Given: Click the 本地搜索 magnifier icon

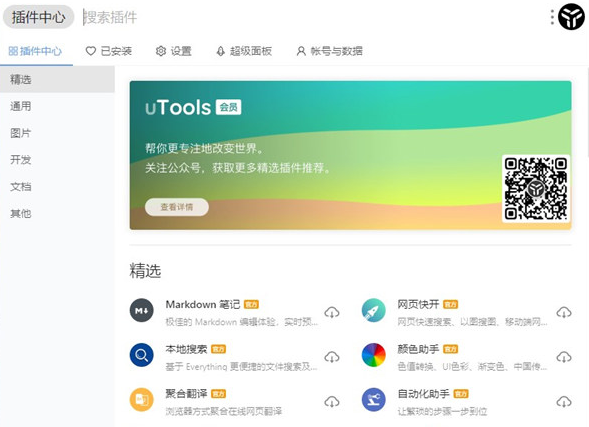Looking at the screenshot, I should [x=142, y=355].
